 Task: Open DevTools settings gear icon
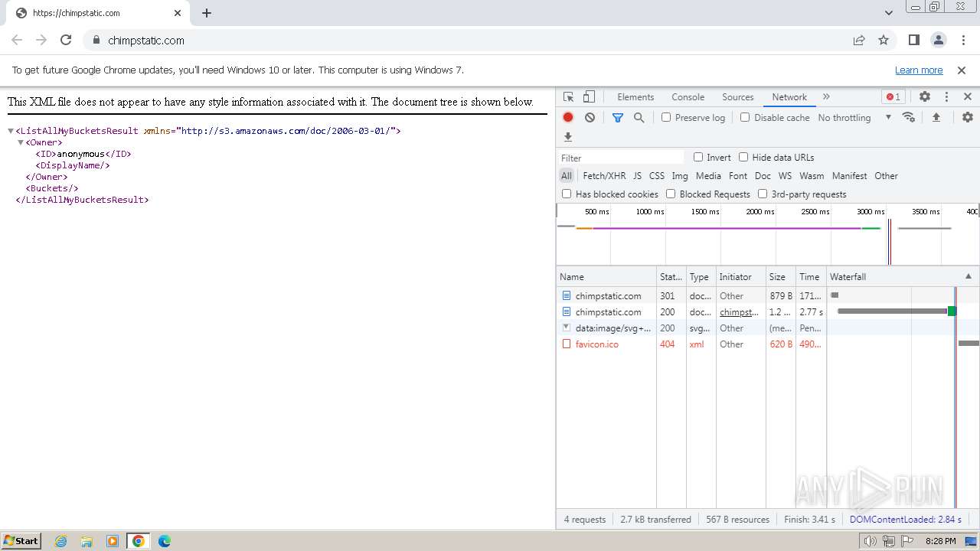point(925,97)
